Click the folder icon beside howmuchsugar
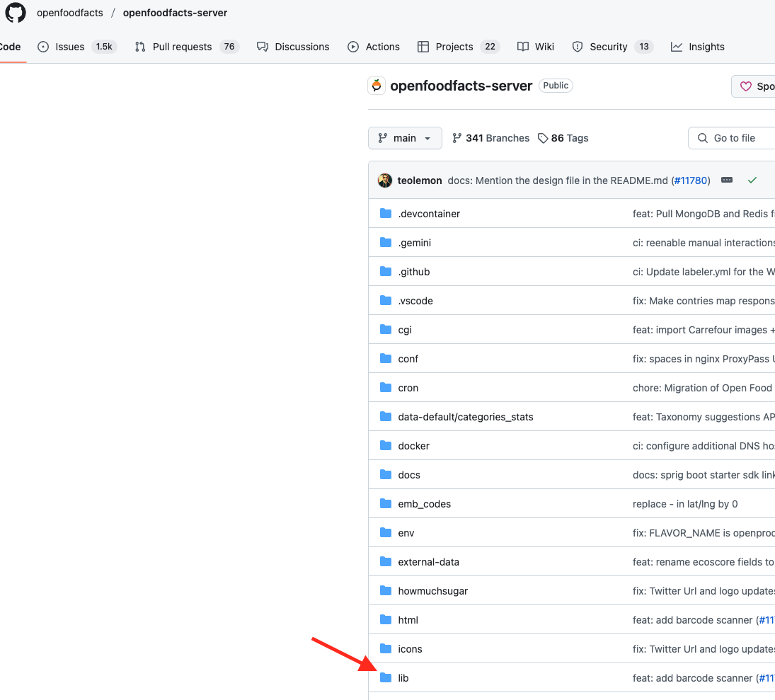Viewport: 775px width, 700px height. tap(386, 590)
